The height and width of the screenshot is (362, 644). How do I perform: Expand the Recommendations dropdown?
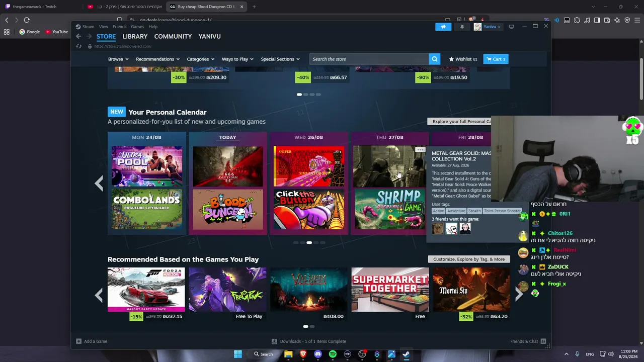157,59
